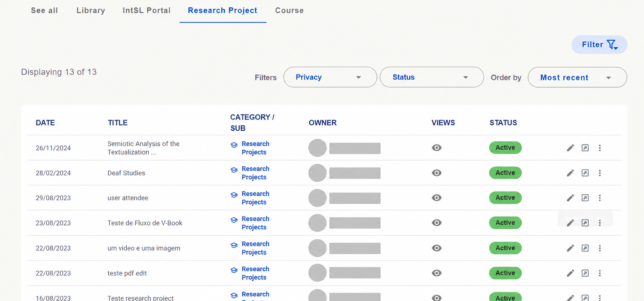The width and height of the screenshot is (644, 301).
Task: Edit Teste de Fluxo de V-Book entry
Action: click(x=570, y=223)
